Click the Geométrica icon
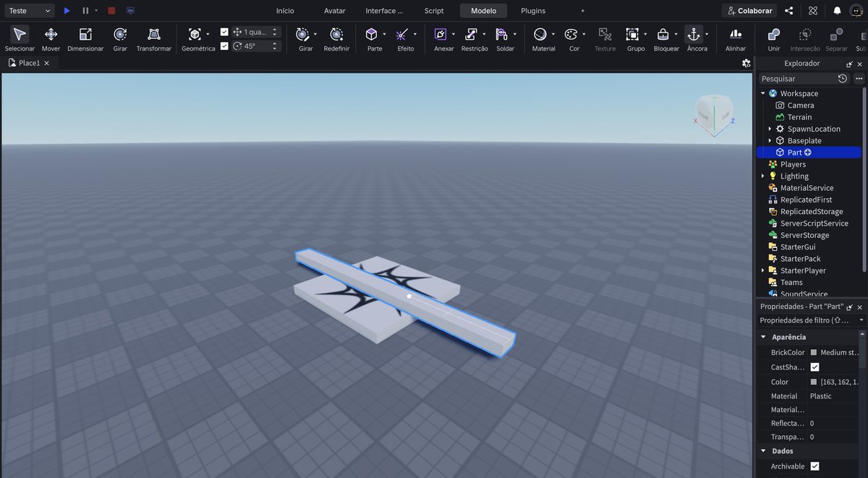The height and width of the screenshot is (478, 868). (x=195, y=34)
